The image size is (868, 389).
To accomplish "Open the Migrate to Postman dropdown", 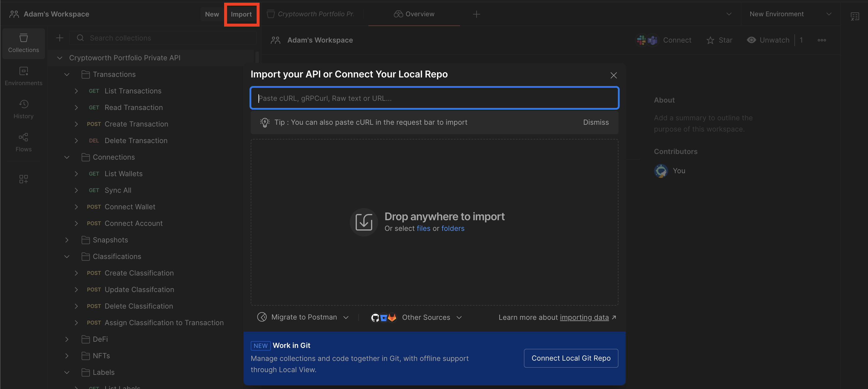I will pos(303,317).
